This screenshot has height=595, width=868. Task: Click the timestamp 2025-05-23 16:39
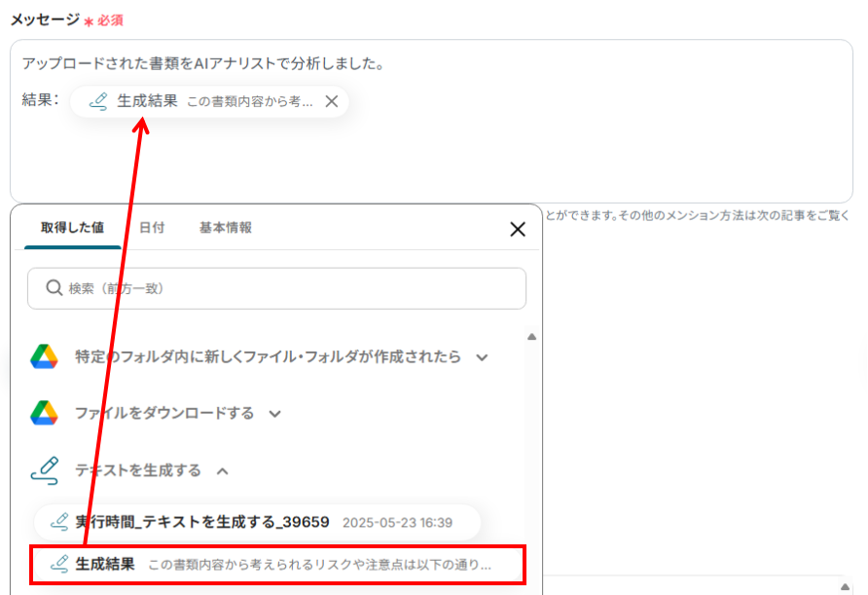click(x=397, y=523)
